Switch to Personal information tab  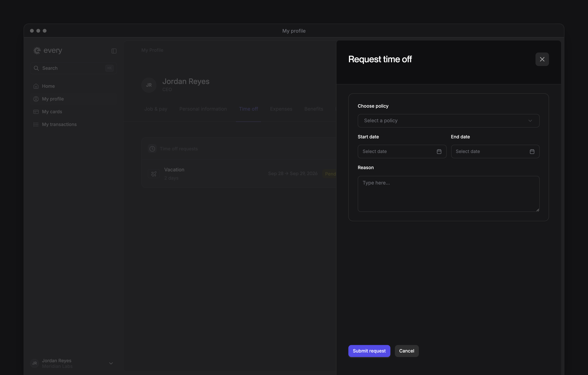(203, 109)
